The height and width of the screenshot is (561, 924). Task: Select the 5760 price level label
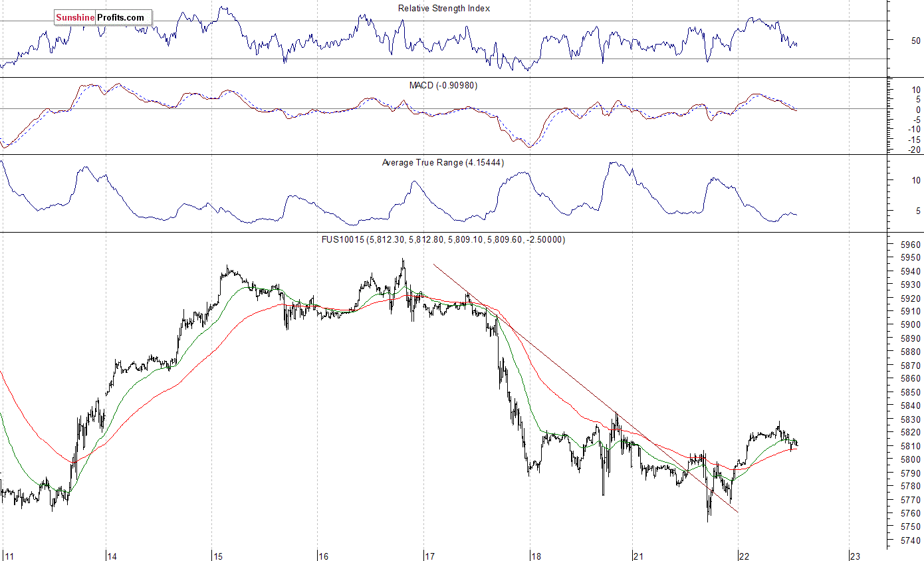911,514
